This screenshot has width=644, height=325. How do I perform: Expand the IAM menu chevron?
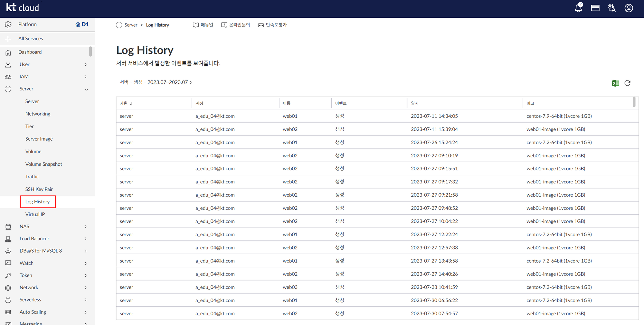coord(86,77)
